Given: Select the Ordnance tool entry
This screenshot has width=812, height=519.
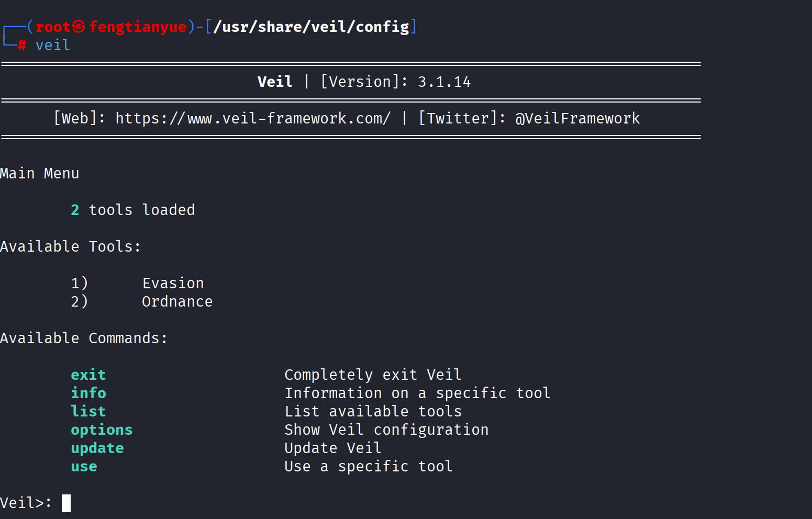Looking at the screenshot, I should (x=177, y=301).
